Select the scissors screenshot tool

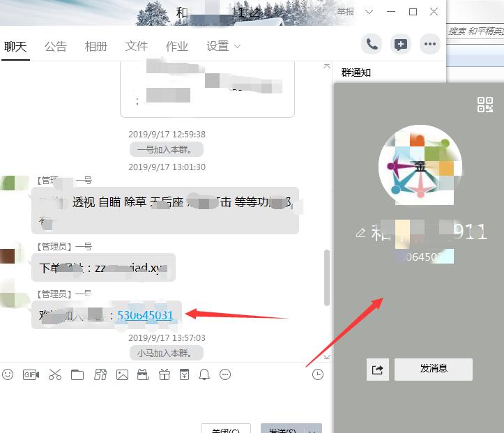55,374
